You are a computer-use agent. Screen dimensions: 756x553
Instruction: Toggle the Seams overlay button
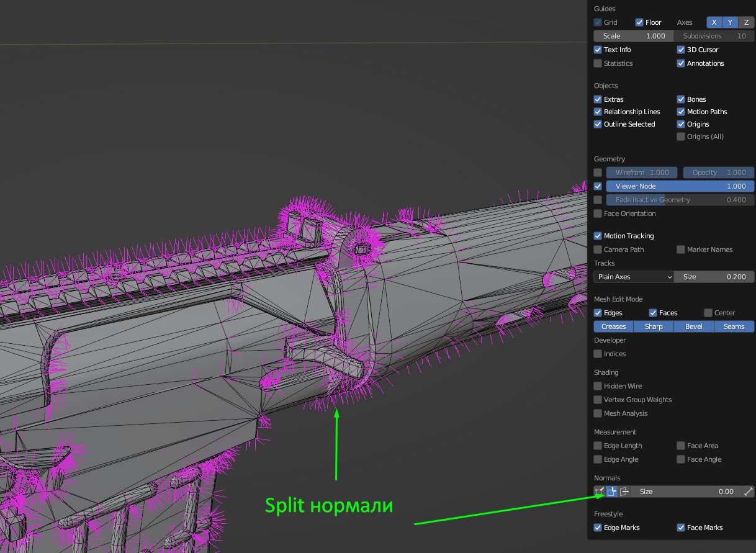click(734, 326)
